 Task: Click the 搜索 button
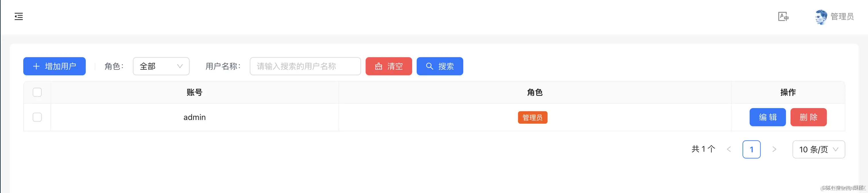[x=440, y=66]
